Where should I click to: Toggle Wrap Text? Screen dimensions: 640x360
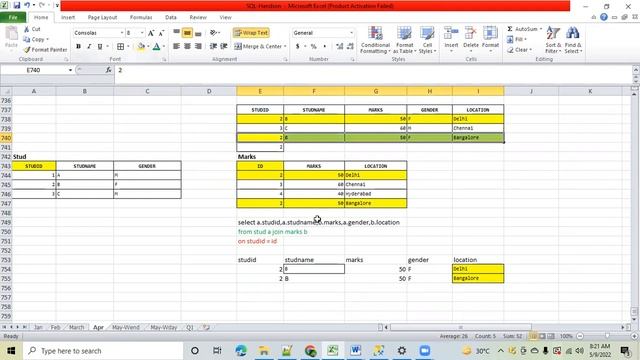click(251, 33)
